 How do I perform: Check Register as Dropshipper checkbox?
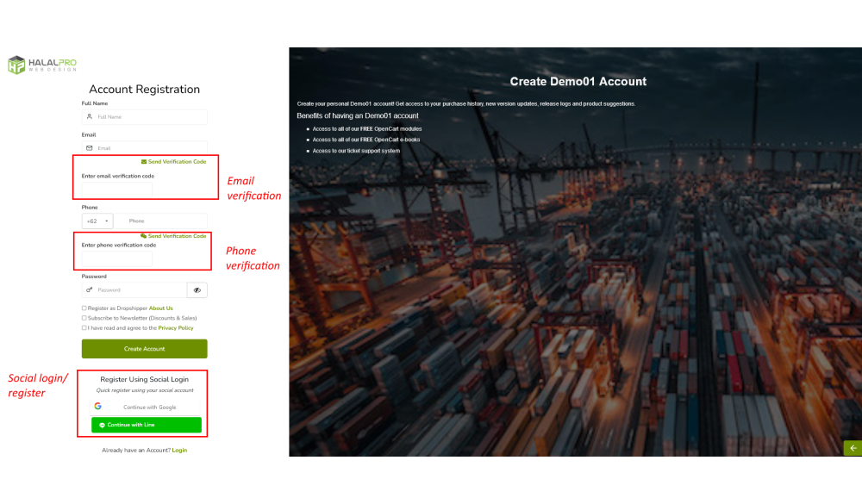84,308
